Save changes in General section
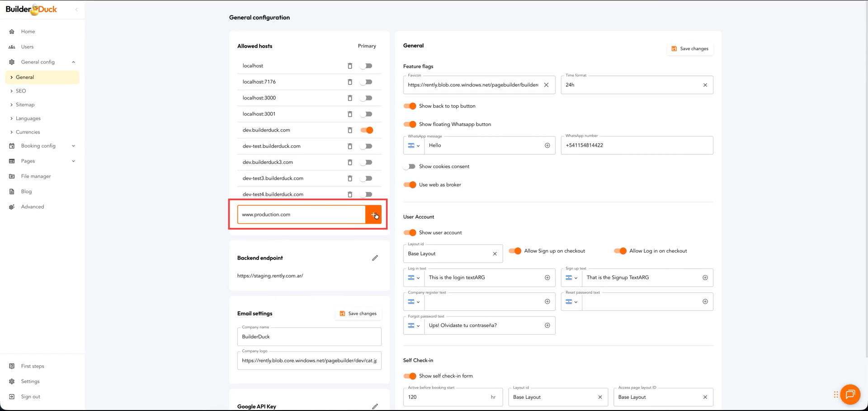Image resolution: width=868 pixels, height=411 pixels. coord(690,49)
